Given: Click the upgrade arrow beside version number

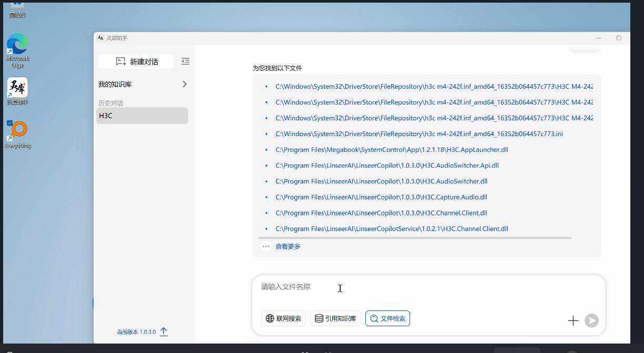Looking at the screenshot, I should coord(163,331).
